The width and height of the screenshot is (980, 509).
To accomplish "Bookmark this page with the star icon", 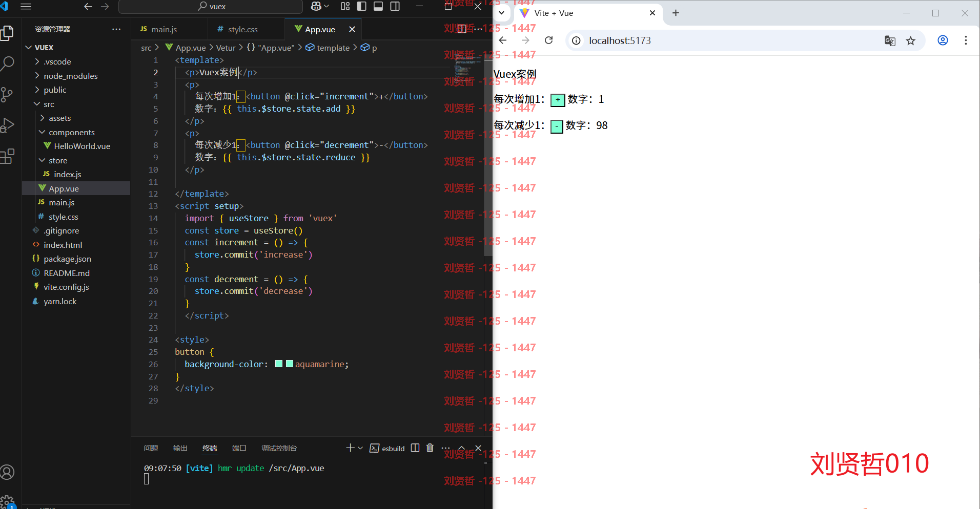I will tap(910, 40).
